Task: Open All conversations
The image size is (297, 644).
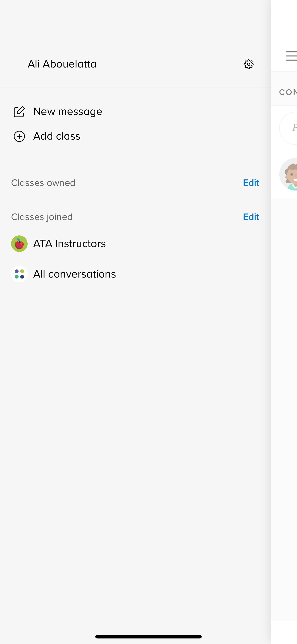Action: 74,274
